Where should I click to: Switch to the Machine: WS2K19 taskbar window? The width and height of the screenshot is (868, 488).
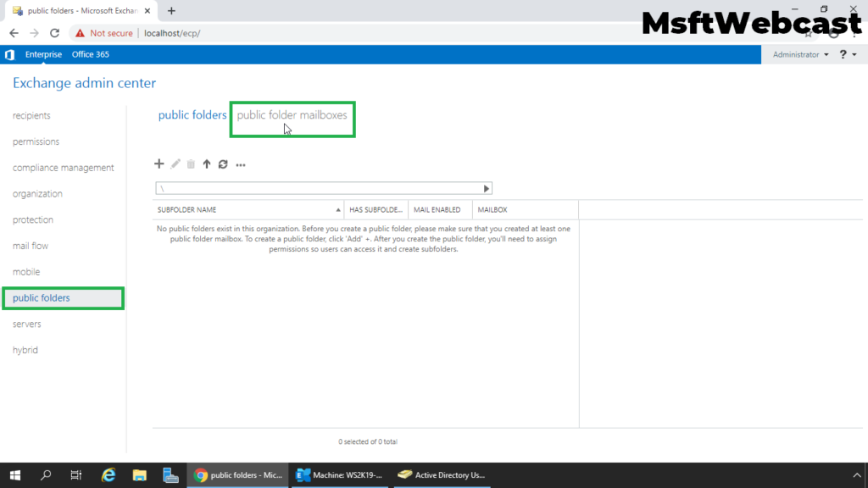click(339, 474)
